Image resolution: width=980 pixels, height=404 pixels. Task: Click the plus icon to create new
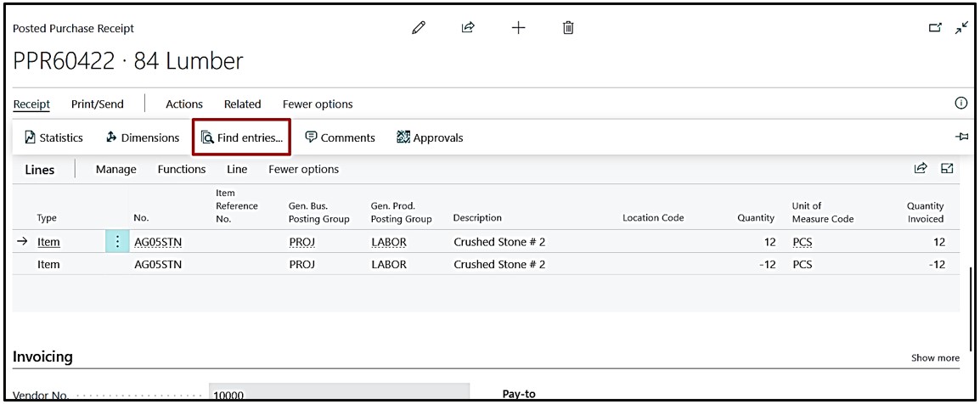tap(518, 28)
